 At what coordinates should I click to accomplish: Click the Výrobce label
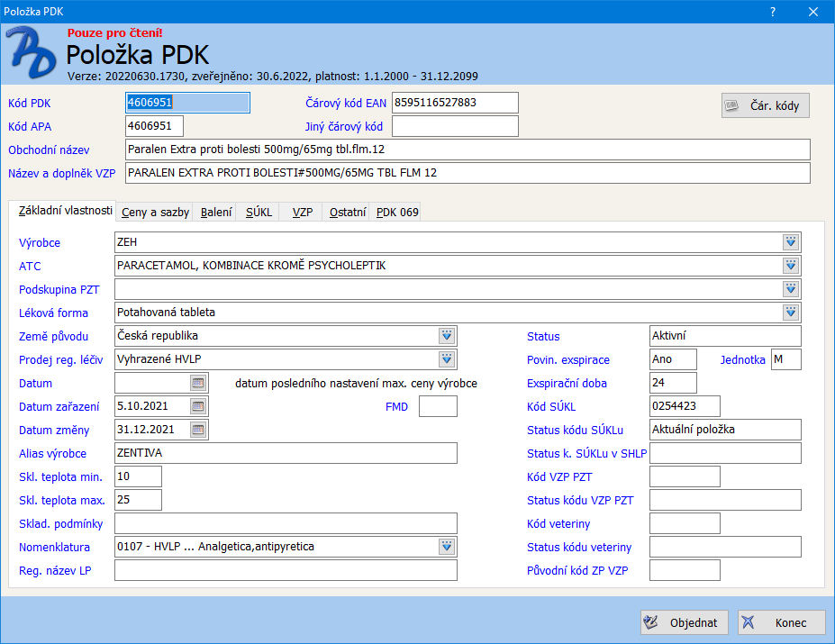[40, 243]
